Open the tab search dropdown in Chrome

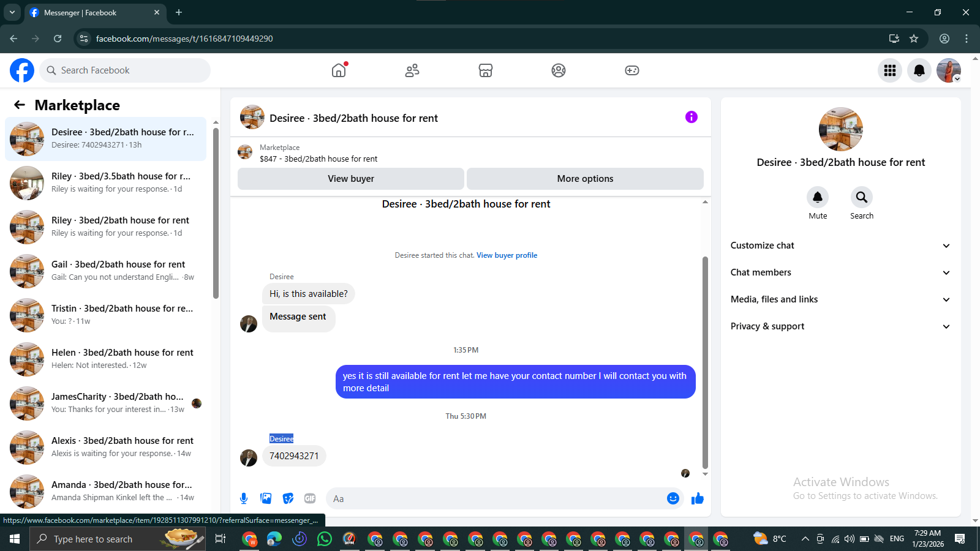(x=12, y=12)
